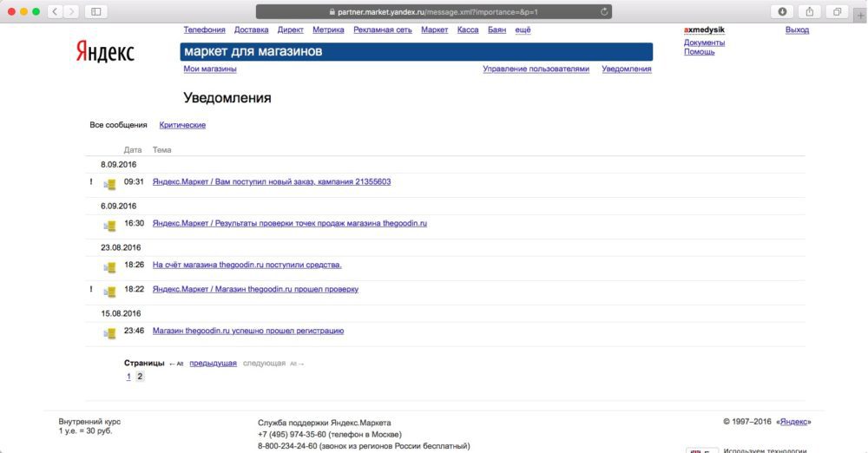Open Результаты проверки точек продаж notification
868x453 pixels.
coord(290,223)
